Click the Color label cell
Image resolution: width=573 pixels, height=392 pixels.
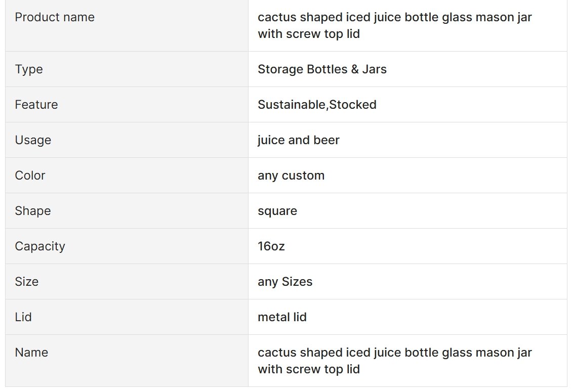tap(127, 176)
